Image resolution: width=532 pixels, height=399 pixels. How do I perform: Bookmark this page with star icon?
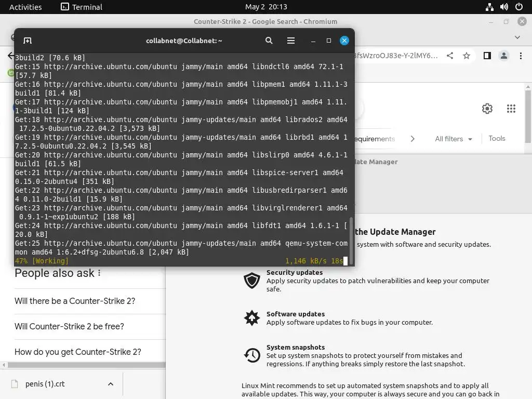tap(467, 56)
